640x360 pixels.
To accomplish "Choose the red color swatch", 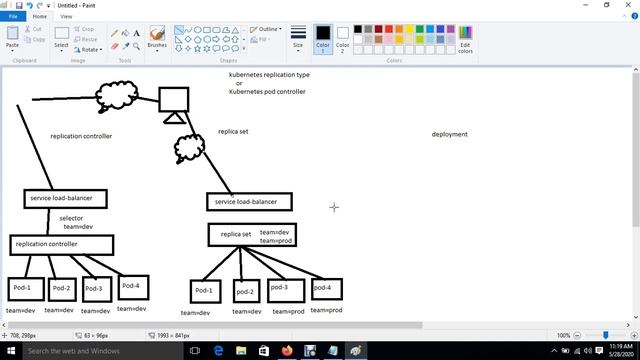I will (389, 29).
